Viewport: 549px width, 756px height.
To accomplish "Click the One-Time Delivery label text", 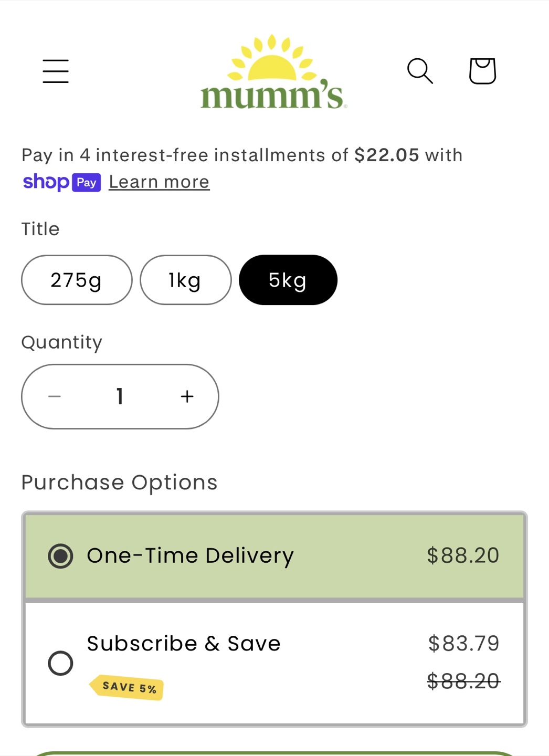I will coord(190,556).
